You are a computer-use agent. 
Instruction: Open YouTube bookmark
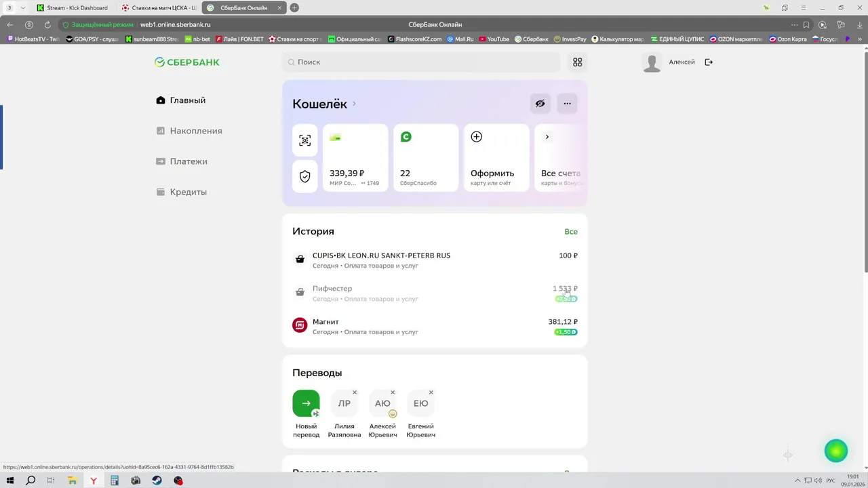pos(494,39)
